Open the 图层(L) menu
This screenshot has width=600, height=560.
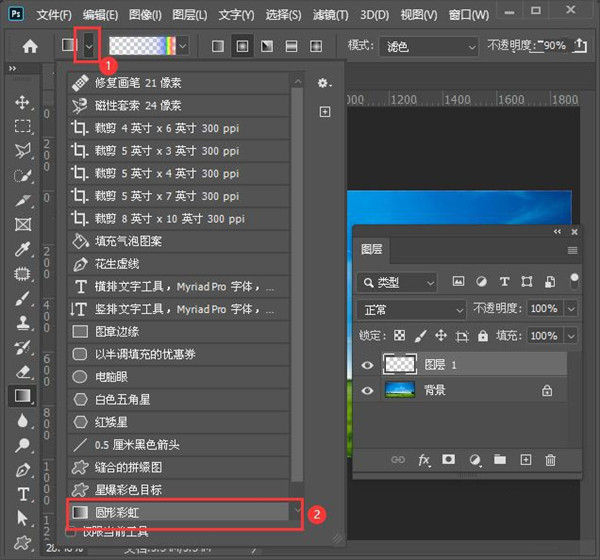[x=187, y=15]
